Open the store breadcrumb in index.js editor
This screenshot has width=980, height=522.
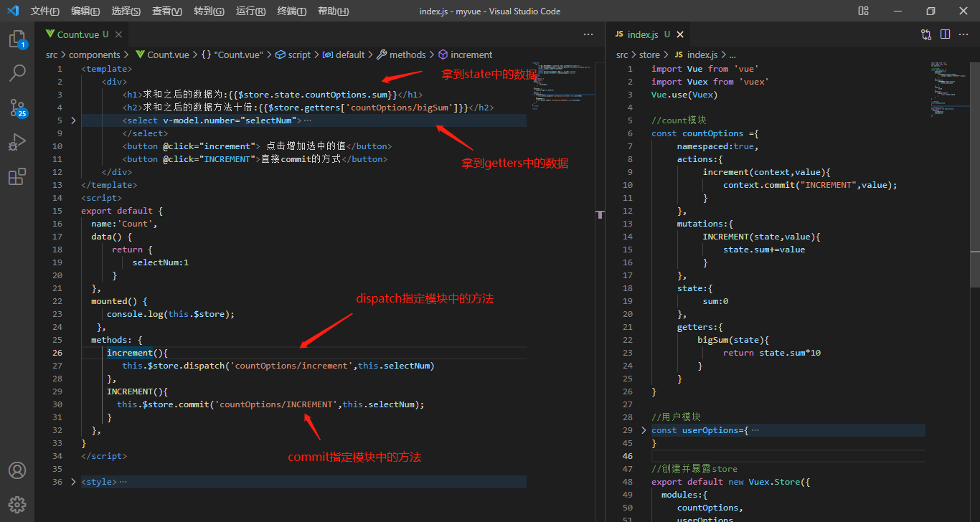click(x=649, y=54)
